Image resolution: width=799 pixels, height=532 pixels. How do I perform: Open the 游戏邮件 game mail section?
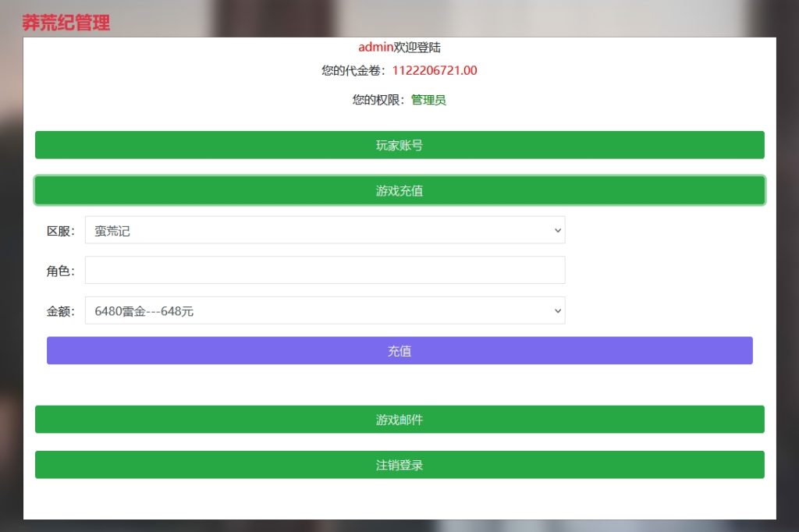[x=399, y=419]
